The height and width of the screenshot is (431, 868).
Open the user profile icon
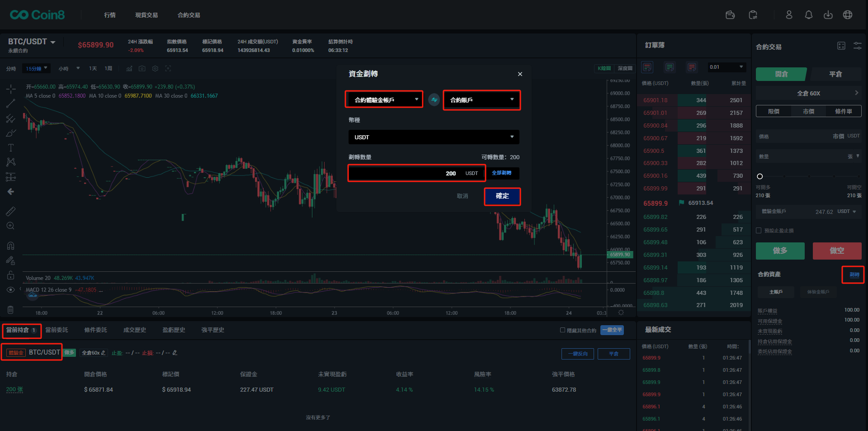(789, 15)
